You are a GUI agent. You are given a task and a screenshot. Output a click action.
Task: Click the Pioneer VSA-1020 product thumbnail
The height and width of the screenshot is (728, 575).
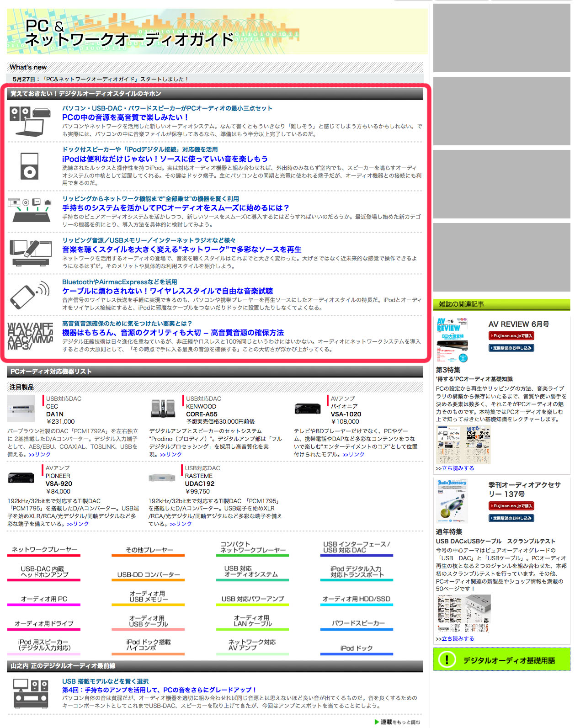pyautogui.click(x=307, y=408)
